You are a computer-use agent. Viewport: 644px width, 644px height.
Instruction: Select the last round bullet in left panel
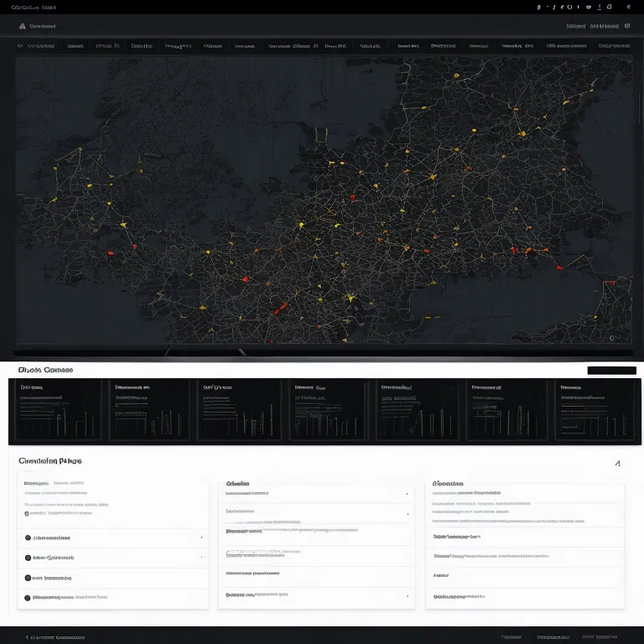[28, 598]
